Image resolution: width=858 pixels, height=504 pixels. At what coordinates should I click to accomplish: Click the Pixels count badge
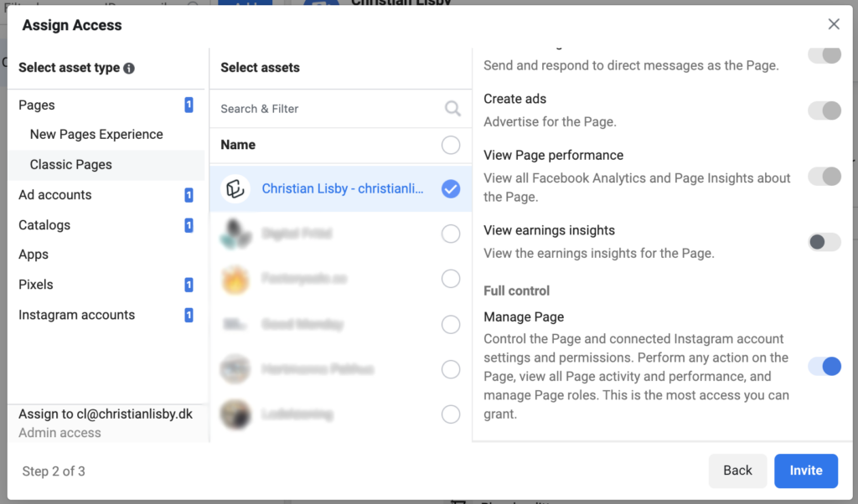point(189,285)
